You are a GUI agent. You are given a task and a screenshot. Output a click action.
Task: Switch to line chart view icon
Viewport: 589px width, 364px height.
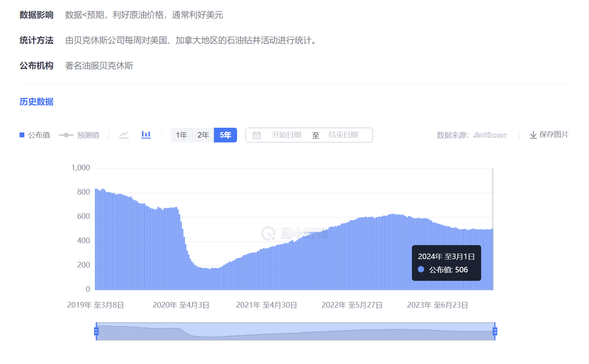click(x=124, y=135)
